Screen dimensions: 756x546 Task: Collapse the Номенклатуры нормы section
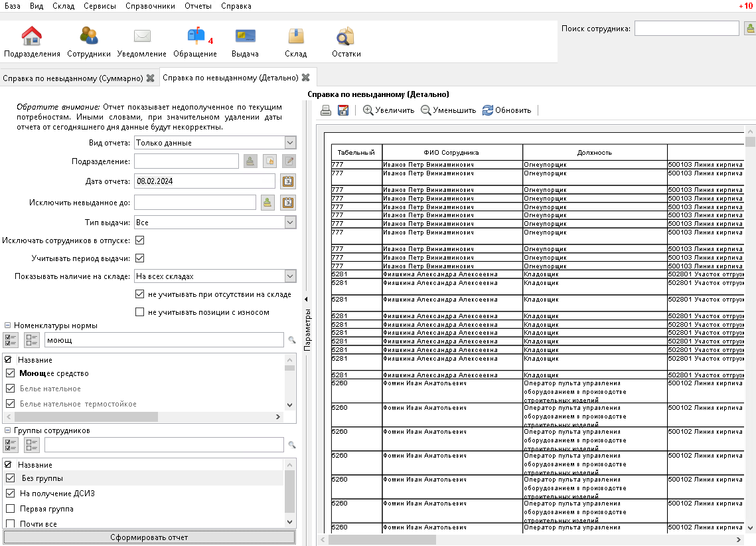coord(7,325)
